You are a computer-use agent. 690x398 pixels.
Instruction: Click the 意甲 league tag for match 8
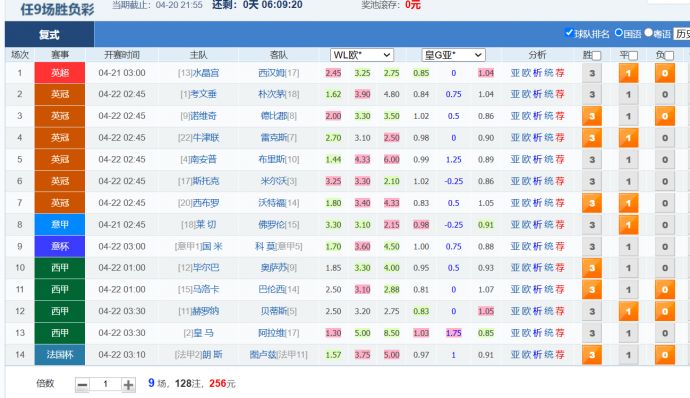point(60,225)
